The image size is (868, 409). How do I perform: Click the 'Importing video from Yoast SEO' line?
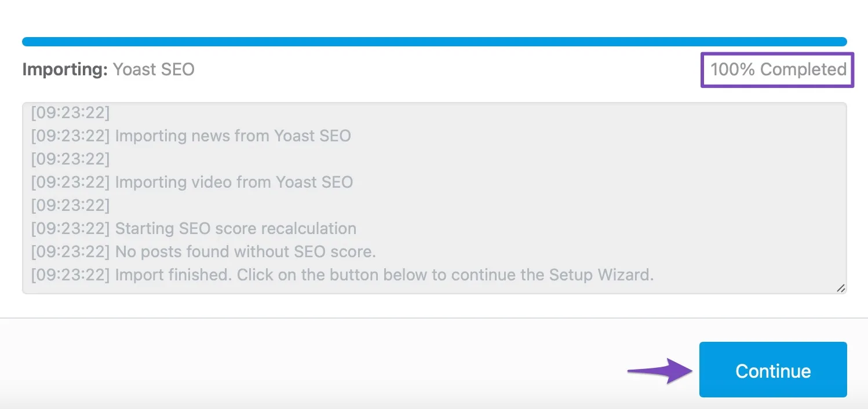pyautogui.click(x=192, y=182)
